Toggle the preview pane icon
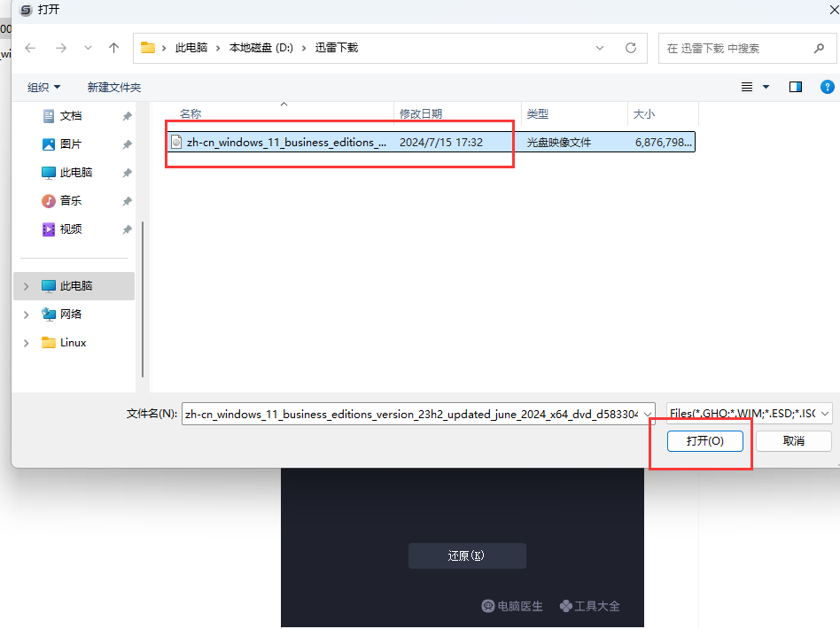The image size is (840, 629). click(795, 87)
